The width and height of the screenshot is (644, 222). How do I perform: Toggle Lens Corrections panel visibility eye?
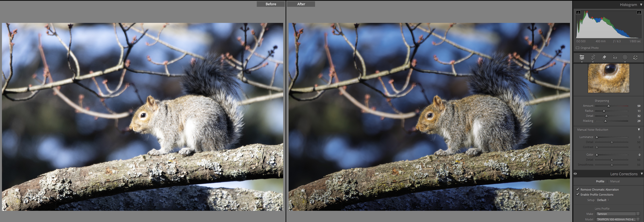click(575, 174)
